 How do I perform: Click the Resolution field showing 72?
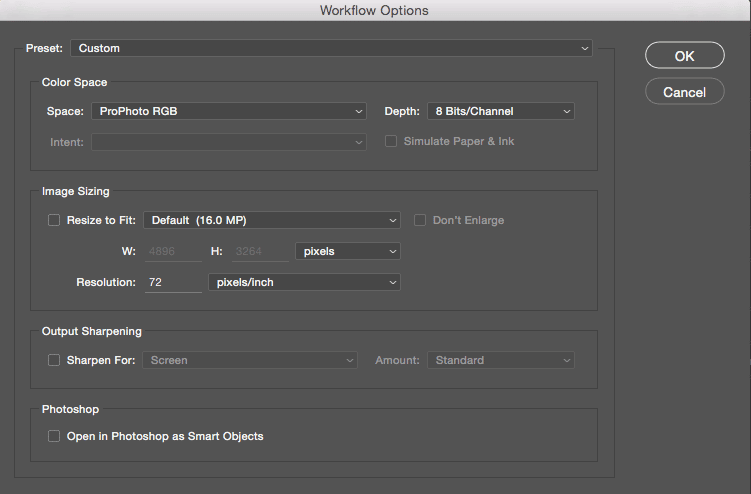coord(173,283)
